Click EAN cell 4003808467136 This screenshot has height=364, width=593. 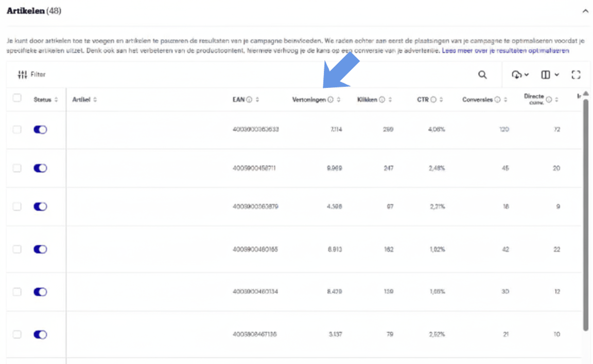254,334
